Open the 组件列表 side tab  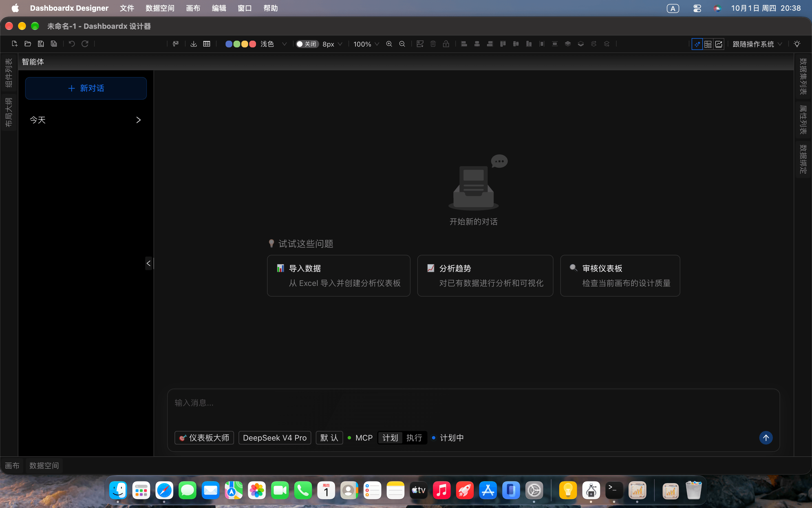tap(9, 73)
